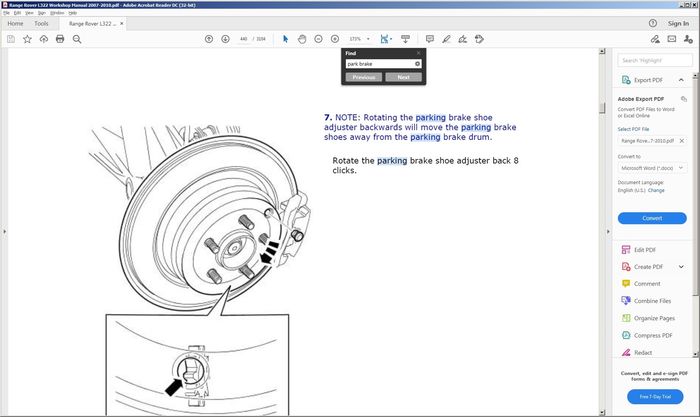Open the sign document tool

click(463, 39)
